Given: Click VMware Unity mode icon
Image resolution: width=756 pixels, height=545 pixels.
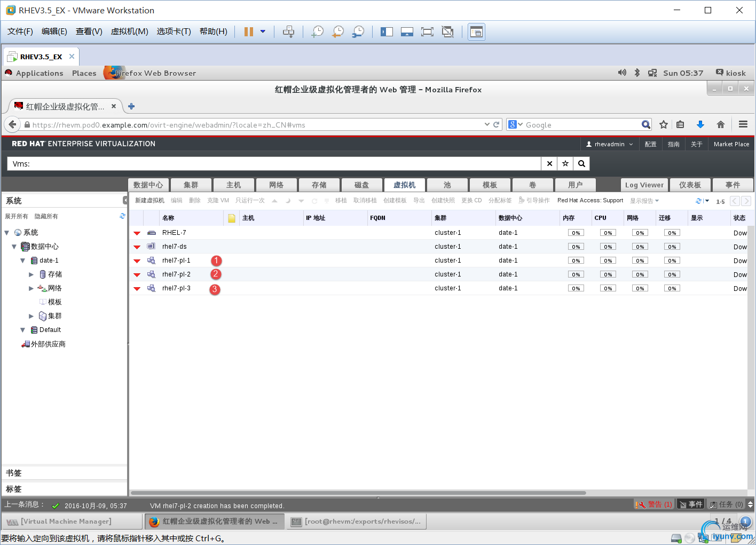Looking at the screenshot, I should [x=447, y=31].
